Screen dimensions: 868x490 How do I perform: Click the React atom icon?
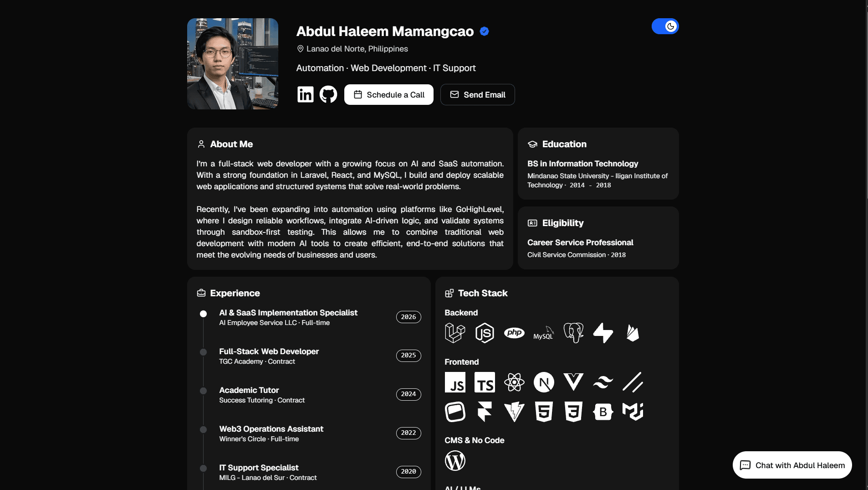(x=514, y=382)
